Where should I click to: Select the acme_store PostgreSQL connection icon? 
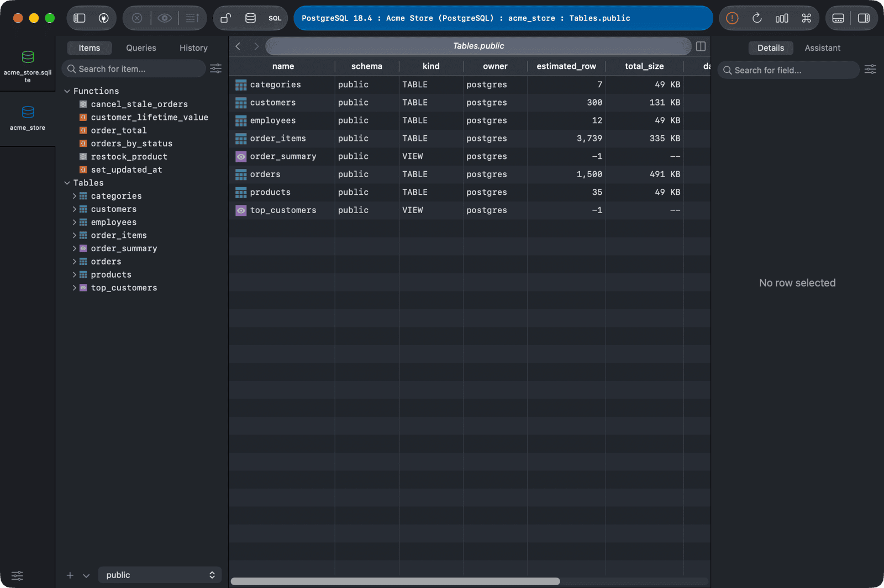pos(28,112)
